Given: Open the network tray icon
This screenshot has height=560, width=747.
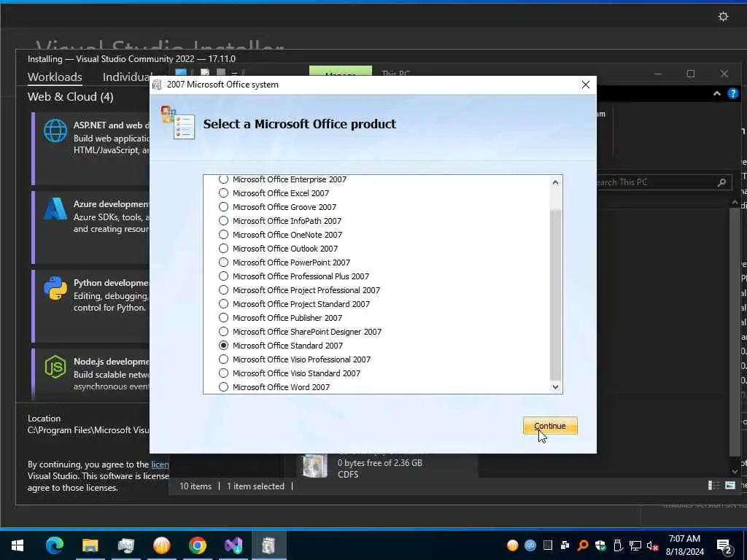Looking at the screenshot, I should click(x=635, y=545).
